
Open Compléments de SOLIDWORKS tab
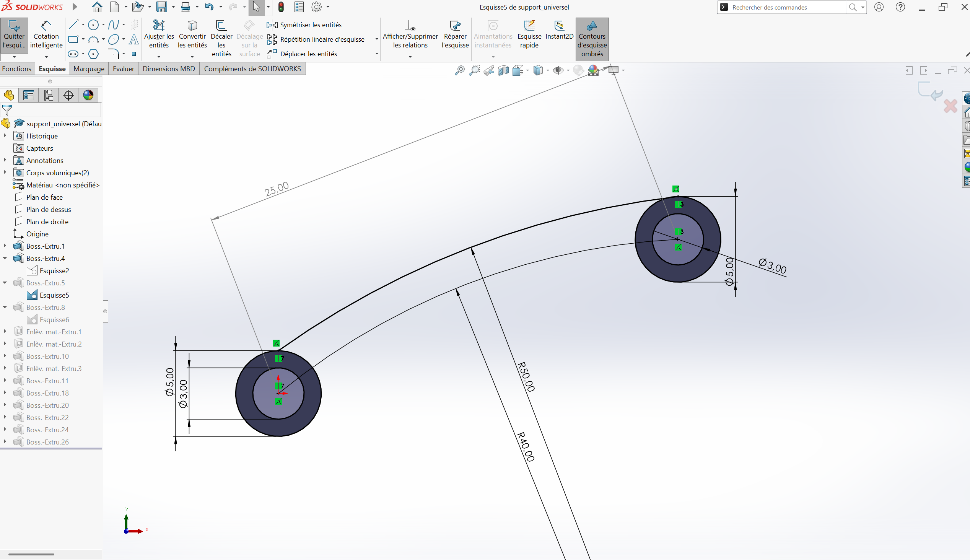(252, 68)
